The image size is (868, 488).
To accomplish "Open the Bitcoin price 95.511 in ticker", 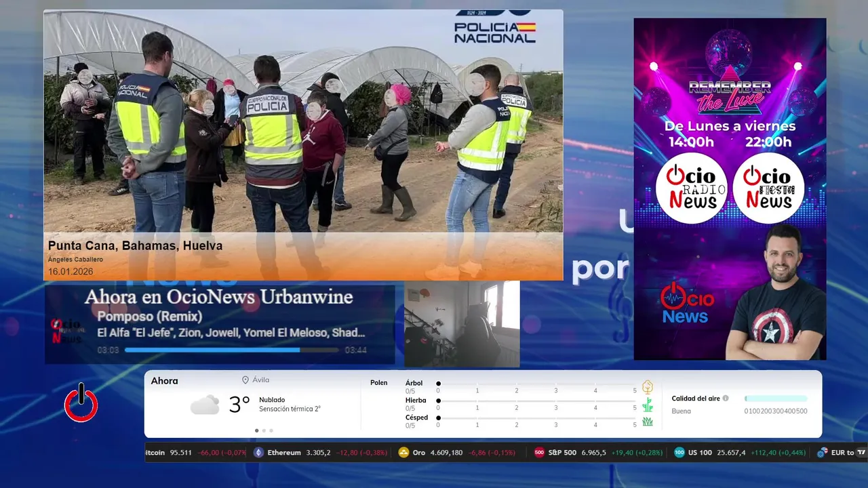I will click(181, 453).
